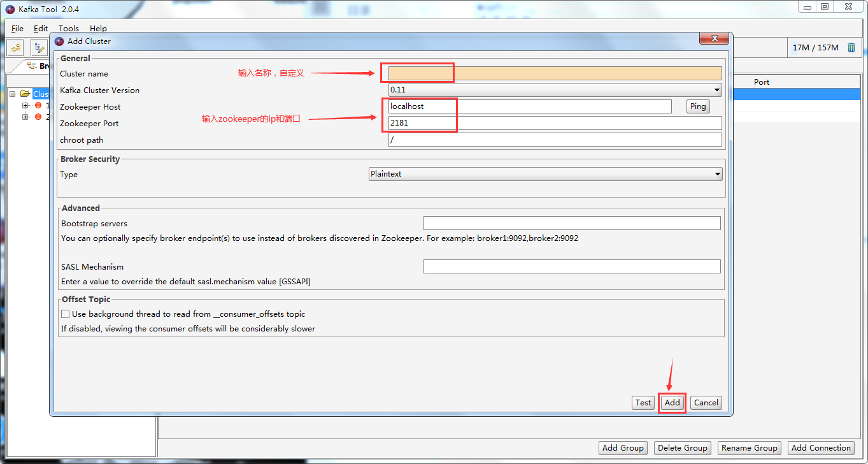
Task: Click the edit tree pencil toolbar icon
Action: click(x=39, y=48)
